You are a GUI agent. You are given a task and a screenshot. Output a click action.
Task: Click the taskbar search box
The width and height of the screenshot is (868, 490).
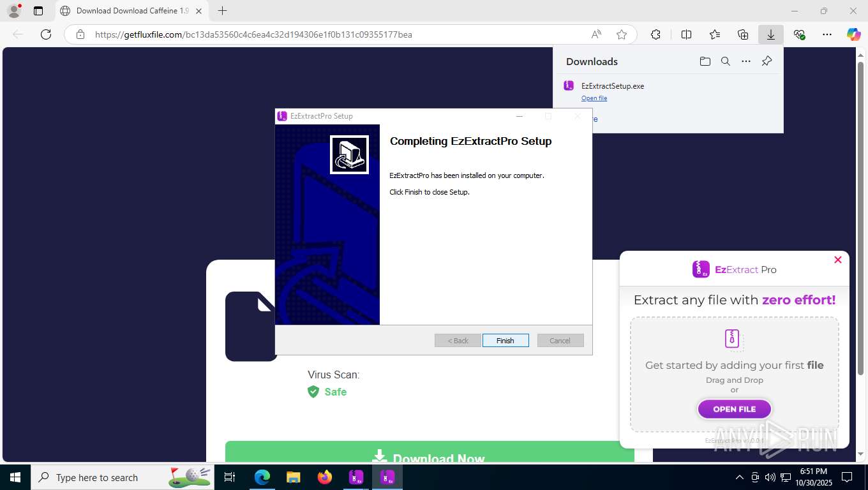click(123, 477)
